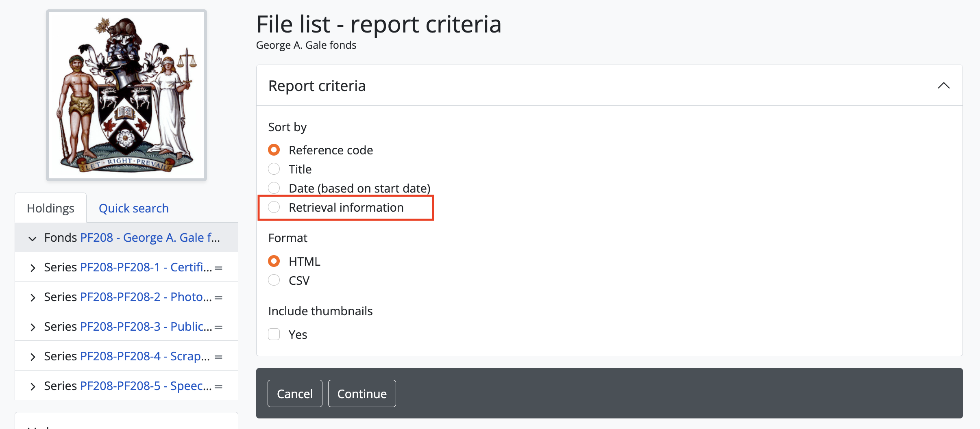
Task: Open the Holdings tab
Action: (x=50, y=208)
